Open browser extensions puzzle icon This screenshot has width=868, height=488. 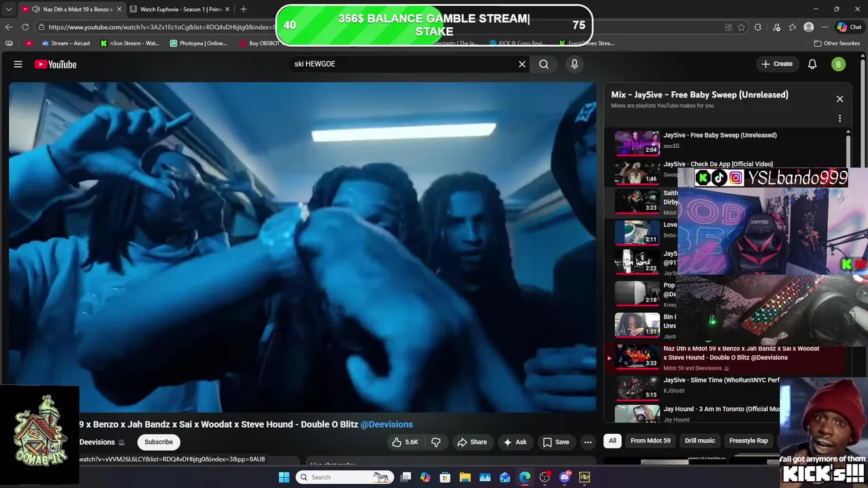point(758,27)
